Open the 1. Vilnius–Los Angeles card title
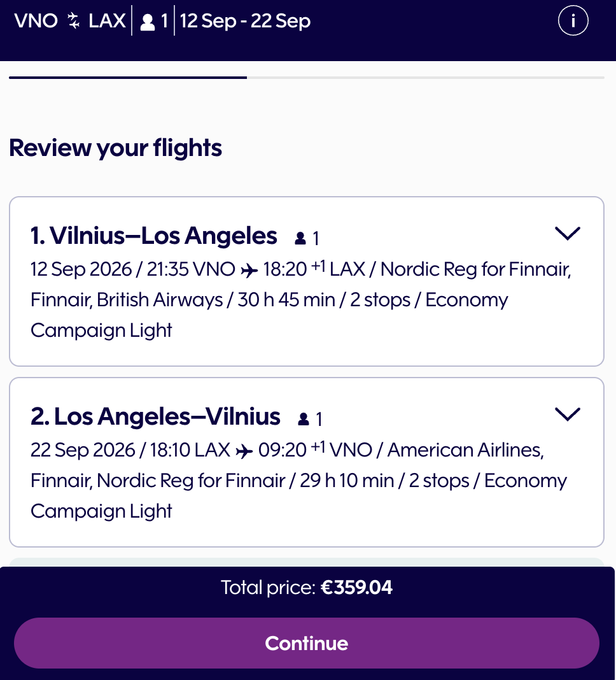Image resolution: width=616 pixels, height=680 pixels. pyautogui.click(x=154, y=236)
